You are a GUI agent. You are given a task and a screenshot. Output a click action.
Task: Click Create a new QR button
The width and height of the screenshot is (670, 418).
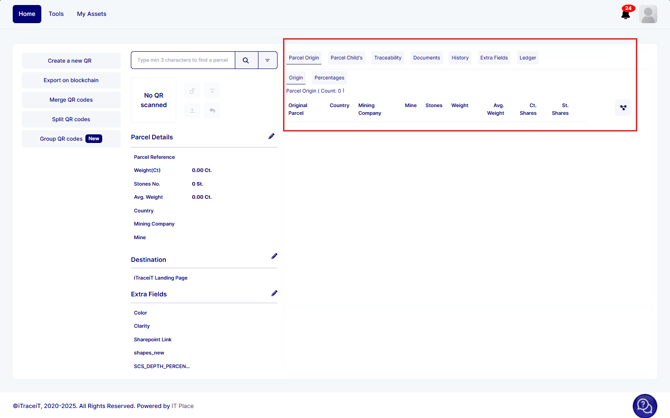[x=70, y=61]
